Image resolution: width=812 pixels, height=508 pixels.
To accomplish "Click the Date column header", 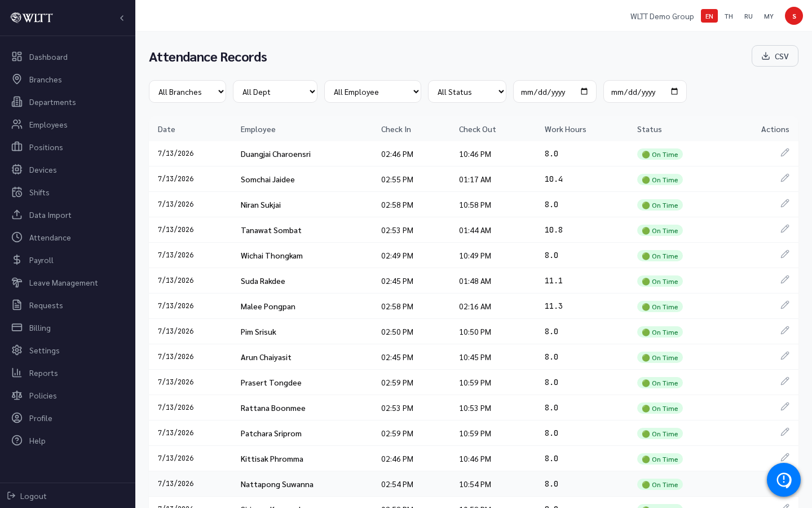I will [x=166, y=129].
